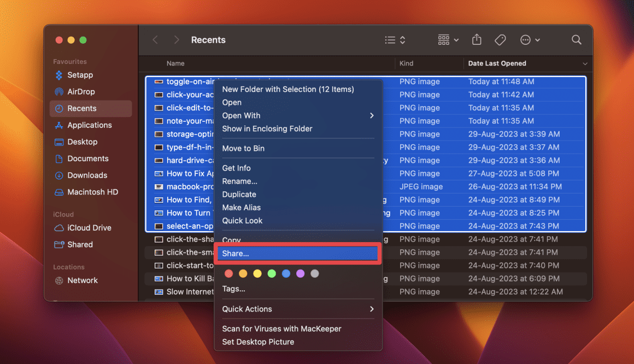Apply the green tag color

pyautogui.click(x=271, y=273)
